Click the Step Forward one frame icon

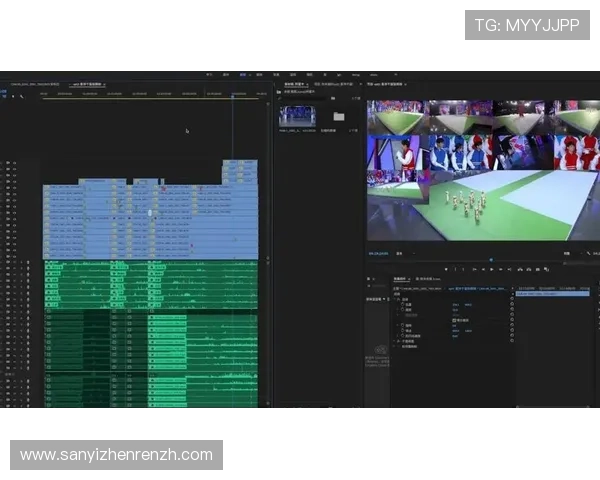pos(500,269)
